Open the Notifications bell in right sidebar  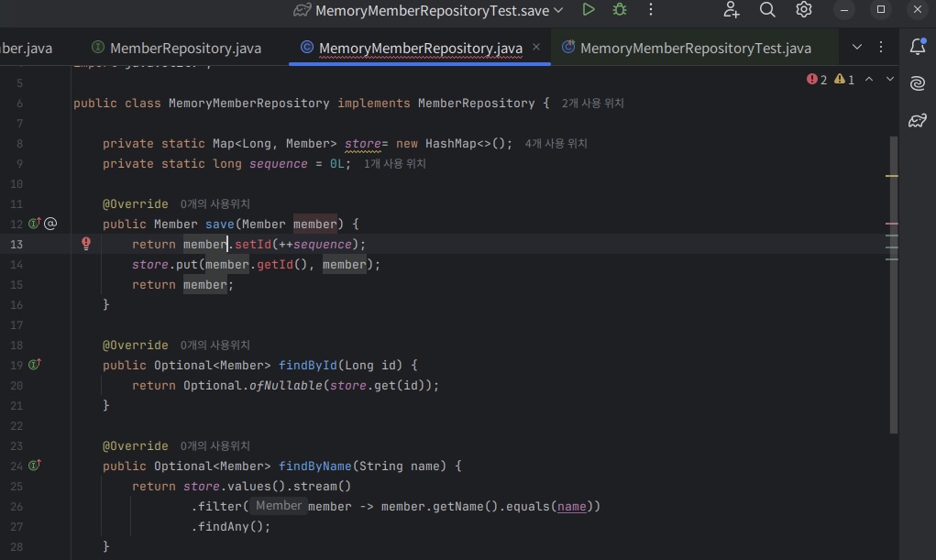tap(918, 47)
